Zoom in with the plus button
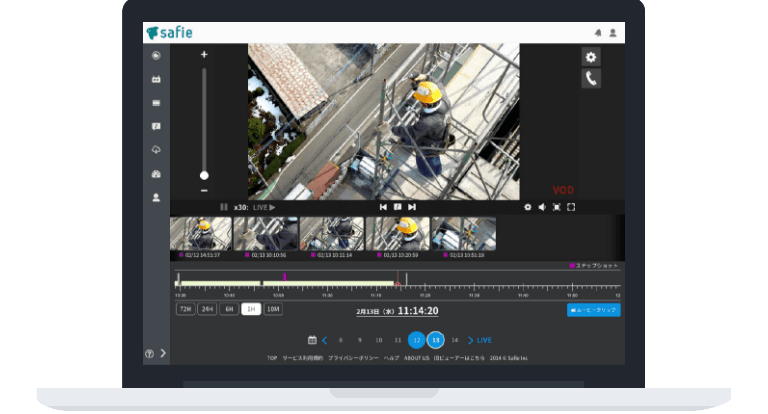Screen dimensions: 768x414 [x=204, y=54]
